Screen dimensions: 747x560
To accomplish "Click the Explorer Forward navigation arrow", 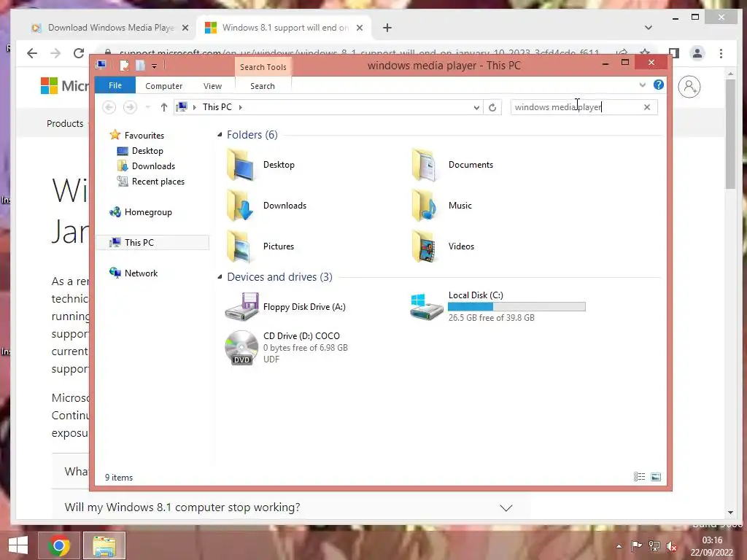I will (x=130, y=107).
